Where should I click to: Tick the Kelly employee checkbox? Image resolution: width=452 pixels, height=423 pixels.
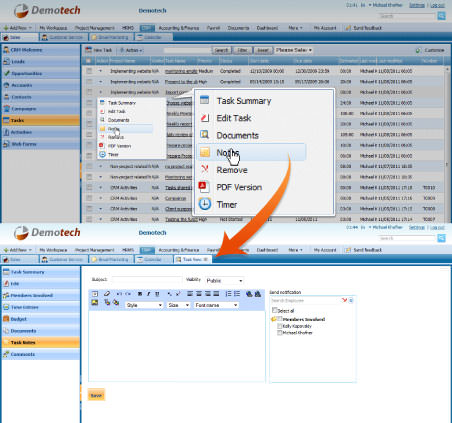280,326
